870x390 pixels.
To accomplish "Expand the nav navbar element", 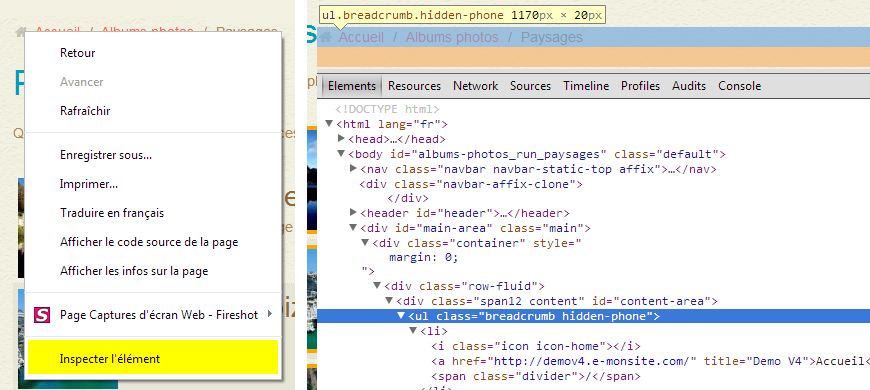I will (353, 168).
